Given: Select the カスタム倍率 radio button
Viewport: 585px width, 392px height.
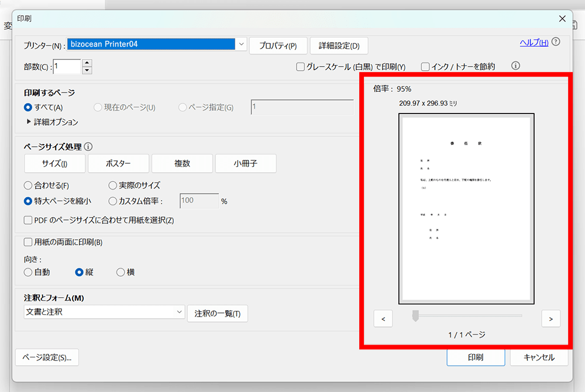Looking at the screenshot, I should 112,201.
